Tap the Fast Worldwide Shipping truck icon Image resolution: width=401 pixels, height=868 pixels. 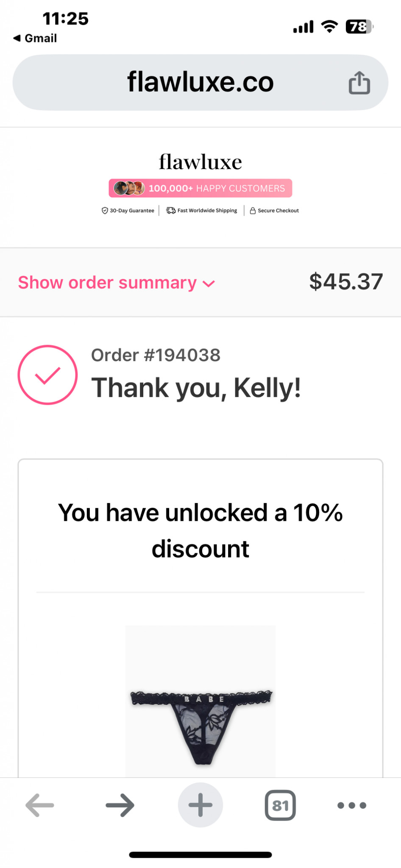coord(170,211)
